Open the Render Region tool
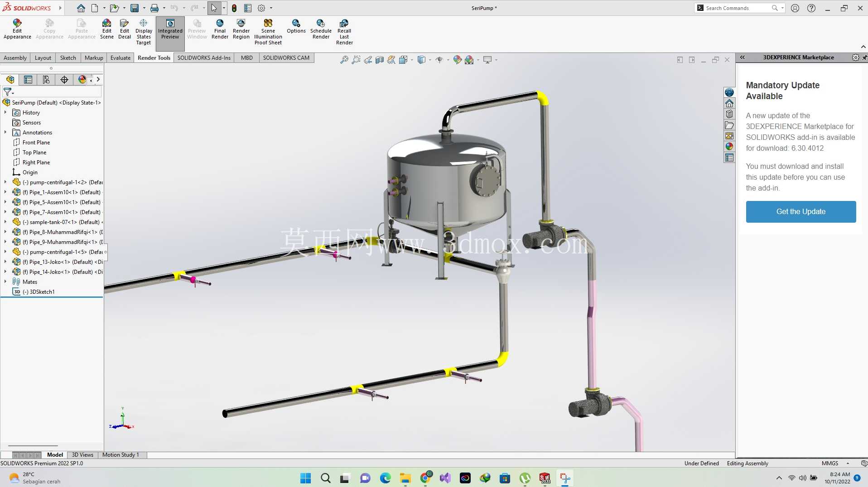This screenshot has height=487, width=868. pyautogui.click(x=241, y=29)
